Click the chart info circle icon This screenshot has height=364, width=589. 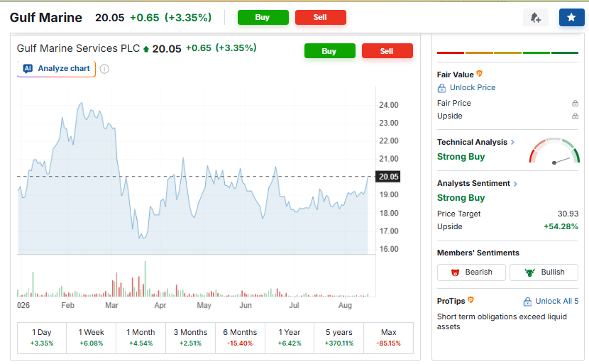pyautogui.click(x=104, y=69)
